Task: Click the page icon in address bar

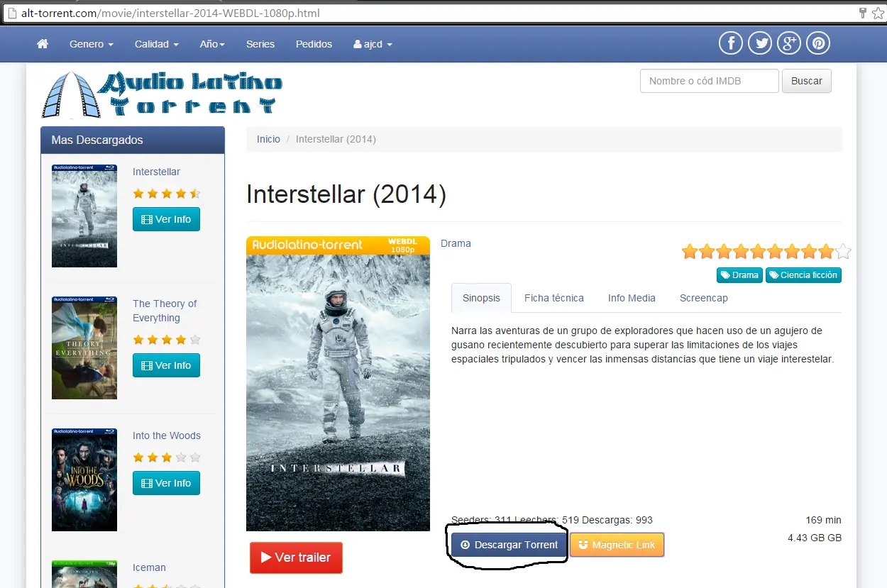Action: (12, 13)
